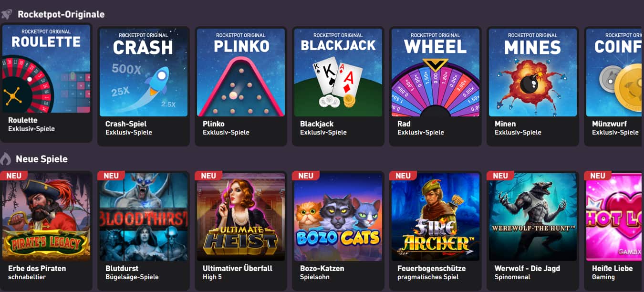The width and height of the screenshot is (644, 292).
Task: Click the rocket icon beside Rocketpot-Originale
Action: tap(7, 14)
